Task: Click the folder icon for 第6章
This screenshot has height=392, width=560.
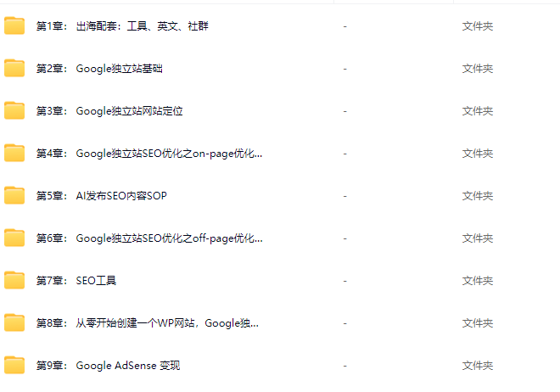Action: coord(14,238)
